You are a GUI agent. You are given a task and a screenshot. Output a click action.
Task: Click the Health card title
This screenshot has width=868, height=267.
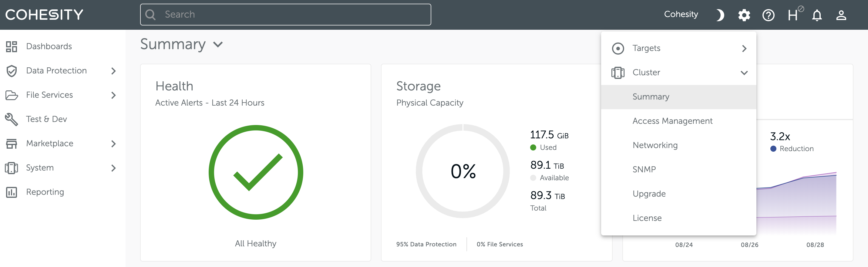pos(174,86)
